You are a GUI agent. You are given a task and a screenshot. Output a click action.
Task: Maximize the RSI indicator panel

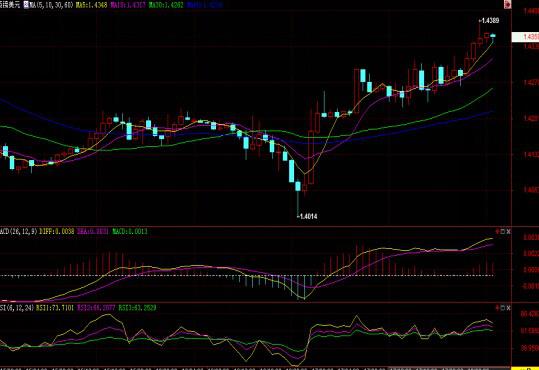click(503, 308)
